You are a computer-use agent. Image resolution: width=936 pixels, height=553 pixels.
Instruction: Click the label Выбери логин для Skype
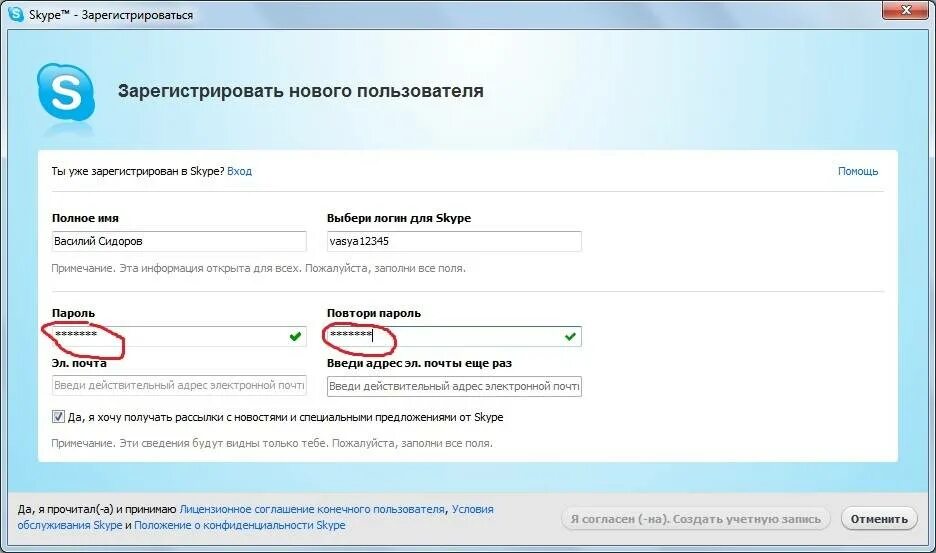(399, 218)
